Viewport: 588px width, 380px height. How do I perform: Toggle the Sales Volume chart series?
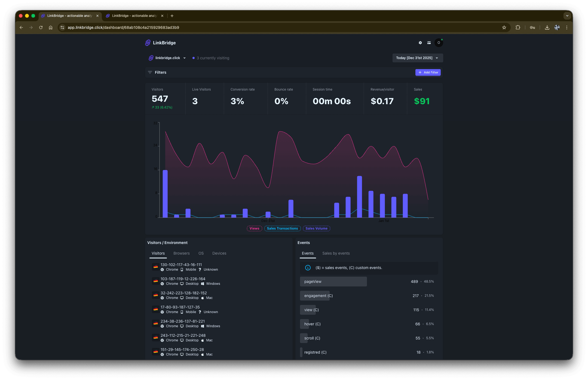tap(316, 228)
